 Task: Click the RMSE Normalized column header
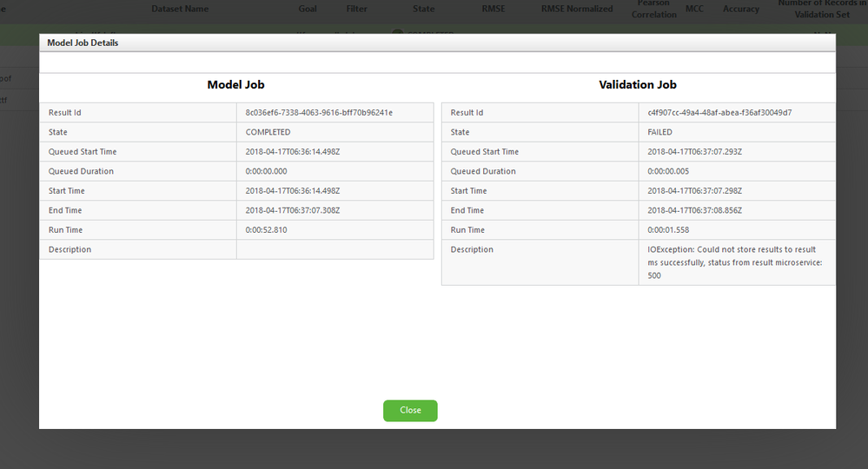coord(571,9)
